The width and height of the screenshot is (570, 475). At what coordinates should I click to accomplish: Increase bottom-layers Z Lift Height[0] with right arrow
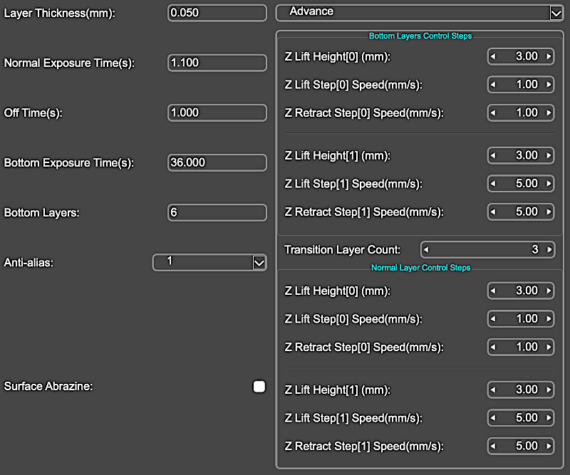coord(549,57)
